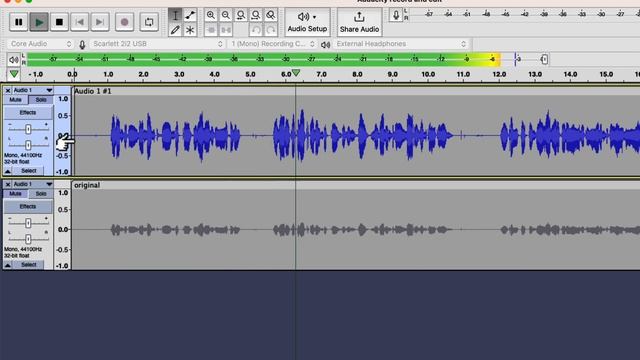
Task: Click Select button on the 'original' track
Action: click(x=29, y=265)
